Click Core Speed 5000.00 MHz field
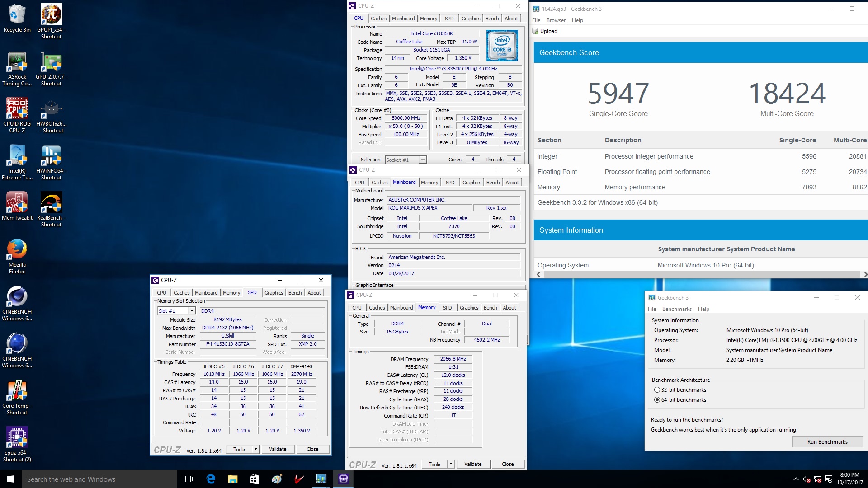The width and height of the screenshot is (868, 488). [x=406, y=118]
